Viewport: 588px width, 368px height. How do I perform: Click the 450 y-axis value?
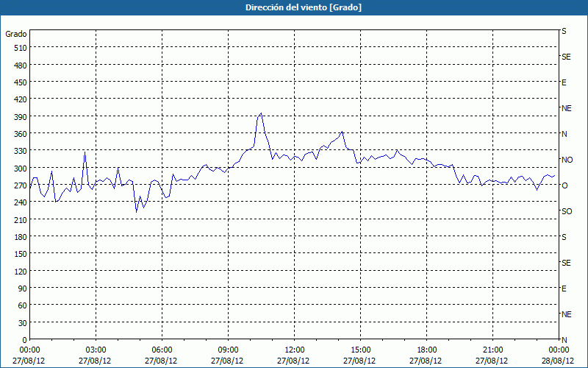(21, 82)
